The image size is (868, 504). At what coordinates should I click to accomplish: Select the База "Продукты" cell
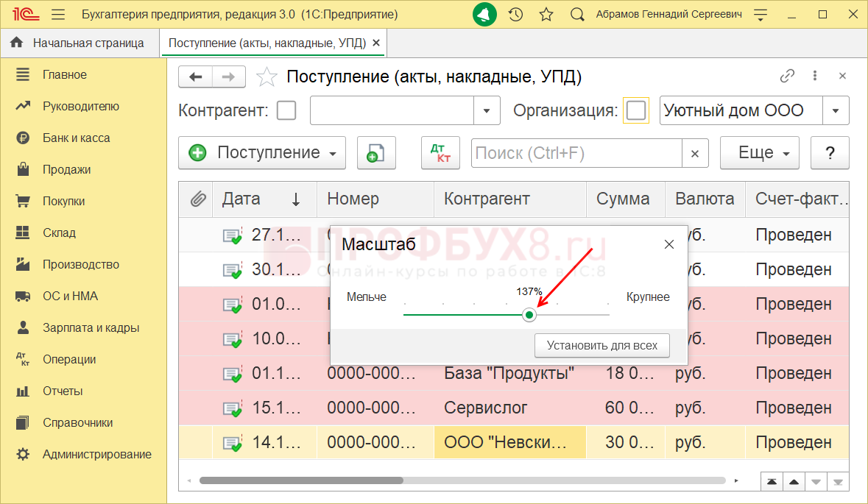tap(510, 374)
